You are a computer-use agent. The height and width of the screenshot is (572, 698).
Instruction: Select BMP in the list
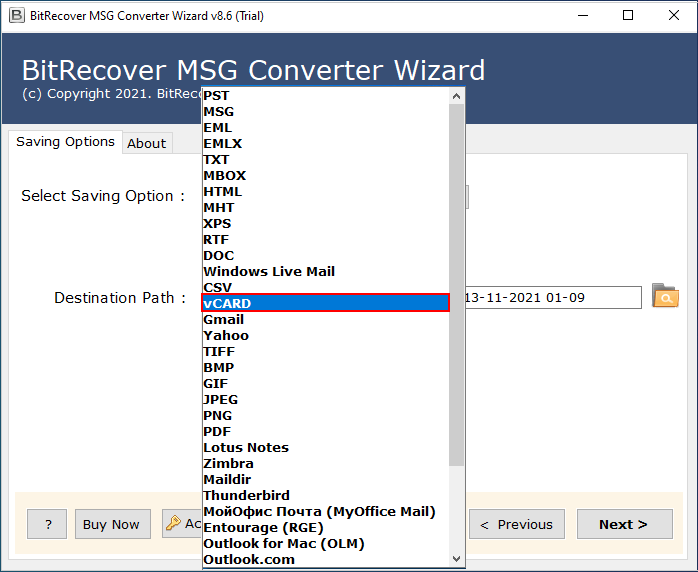(326, 368)
